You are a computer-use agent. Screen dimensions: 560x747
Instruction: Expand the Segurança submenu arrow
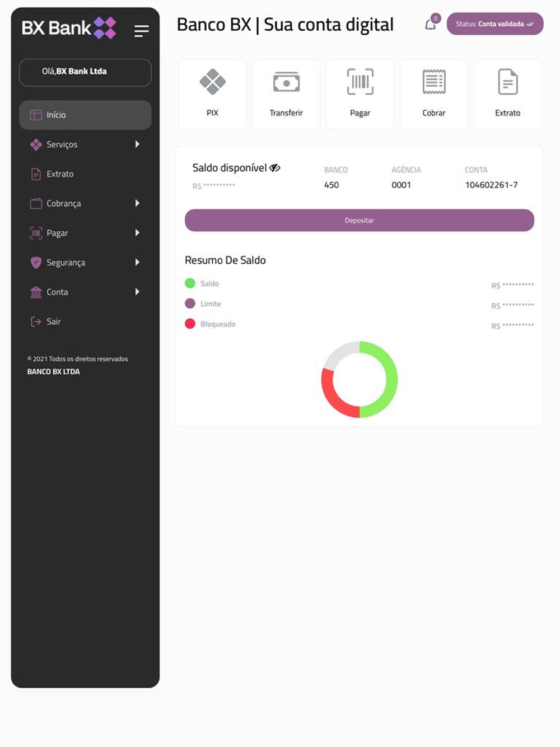tap(137, 262)
